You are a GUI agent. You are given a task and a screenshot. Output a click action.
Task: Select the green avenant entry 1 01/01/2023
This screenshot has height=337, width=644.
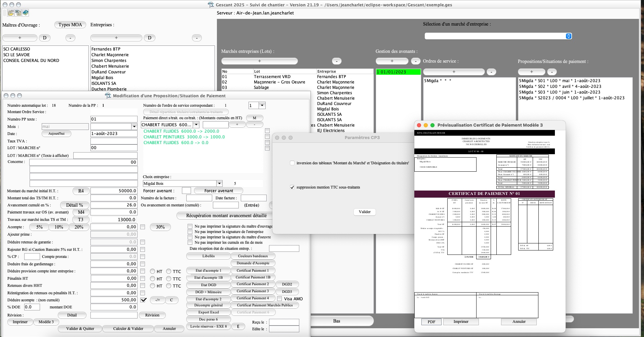point(398,72)
